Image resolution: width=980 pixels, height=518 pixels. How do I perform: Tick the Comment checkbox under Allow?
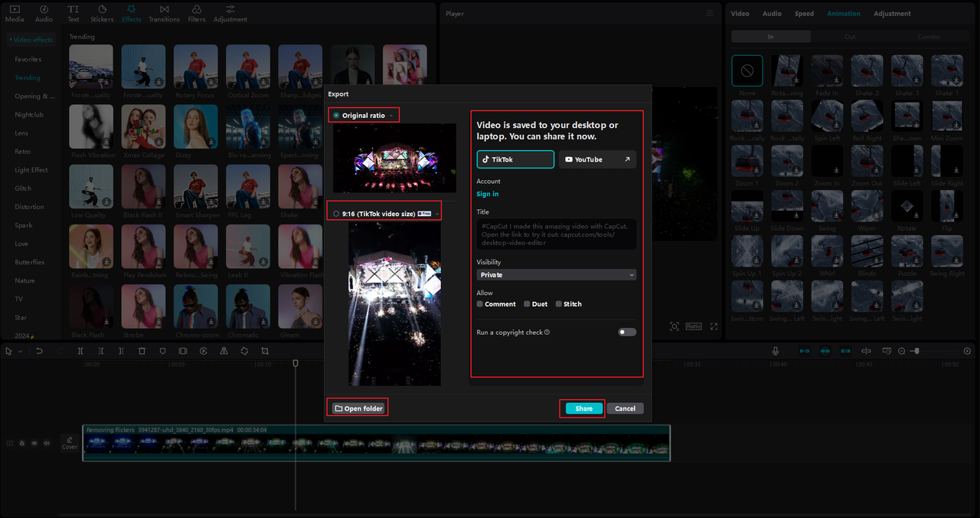[x=480, y=304]
